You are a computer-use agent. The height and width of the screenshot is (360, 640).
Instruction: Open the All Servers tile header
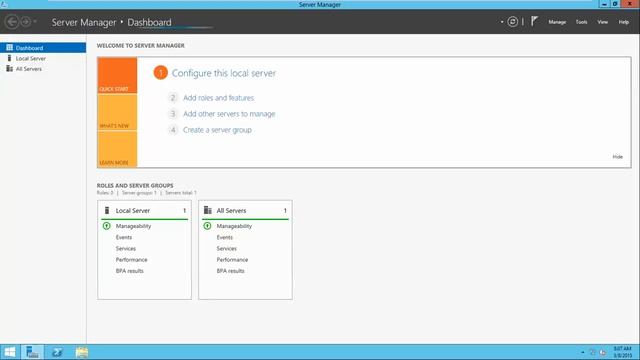pyautogui.click(x=245, y=211)
